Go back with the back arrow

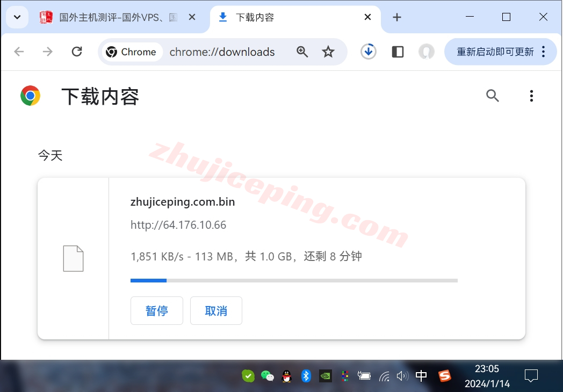click(19, 52)
